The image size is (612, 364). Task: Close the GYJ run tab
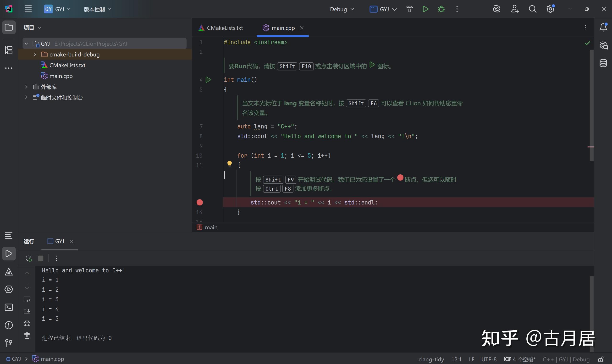[x=71, y=242]
